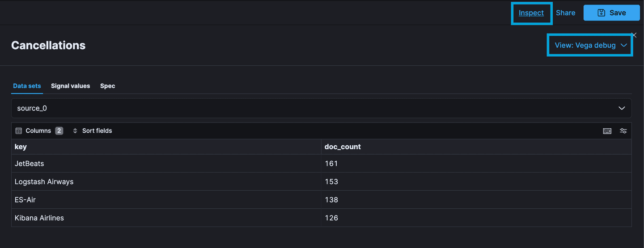
Task: Expand the View: Vega debug dropdown
Action: coord(590,45)
